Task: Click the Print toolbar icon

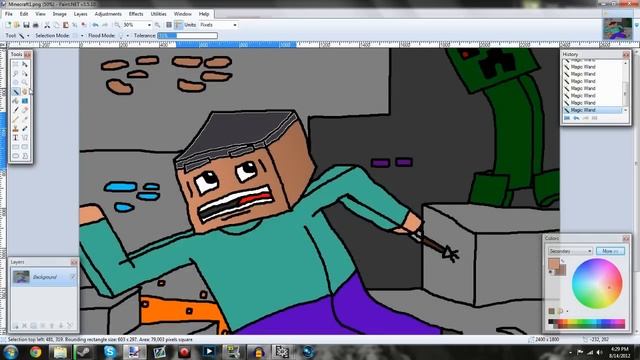Action: click(36, 25)
